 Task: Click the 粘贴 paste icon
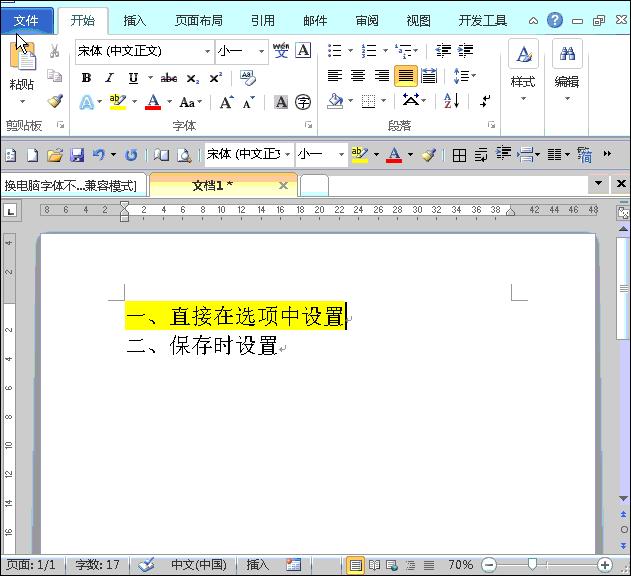23,58
